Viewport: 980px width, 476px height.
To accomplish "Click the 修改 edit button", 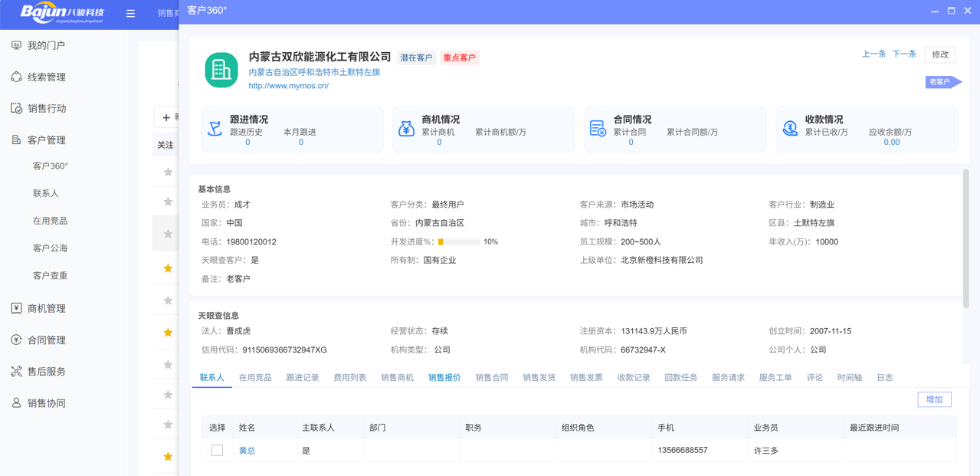I will click(x=940, y=54).
